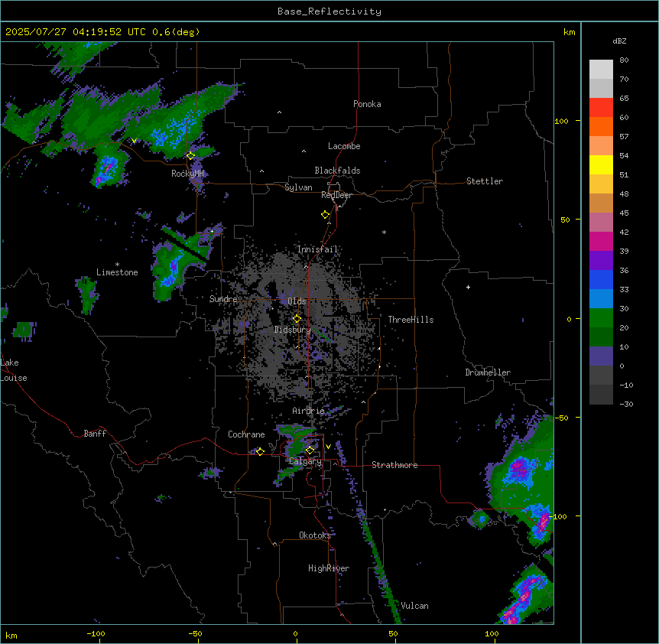Click the dBZ legend heading
Screen dimensions: 659x644
(x=619, y=41)
